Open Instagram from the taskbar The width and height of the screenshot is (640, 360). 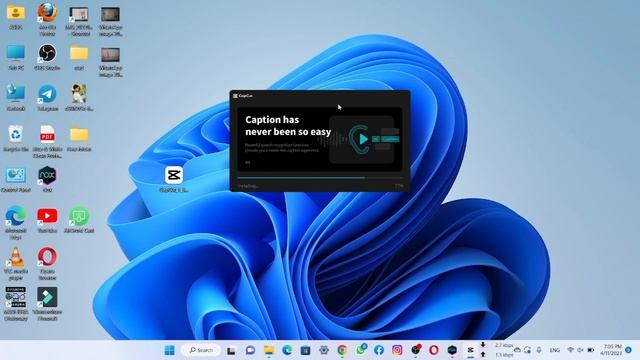click(x=397, y=350)
